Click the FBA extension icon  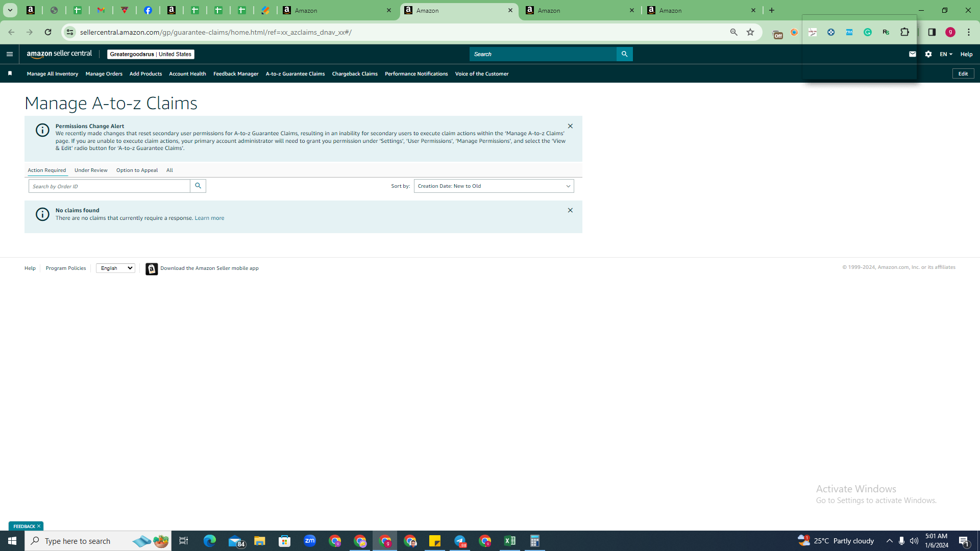click(x=849, y=32)
